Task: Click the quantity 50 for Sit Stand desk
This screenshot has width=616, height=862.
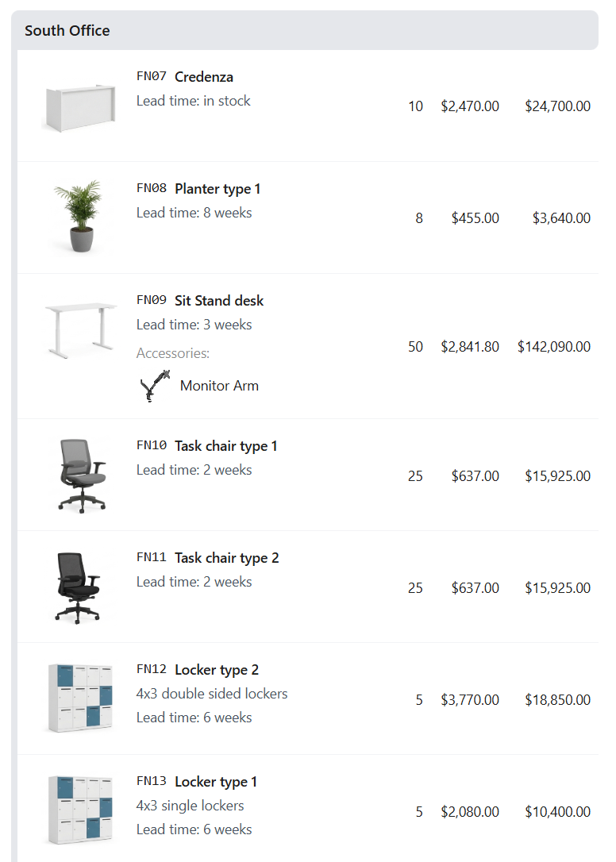Action: click(x=415, y=347)
